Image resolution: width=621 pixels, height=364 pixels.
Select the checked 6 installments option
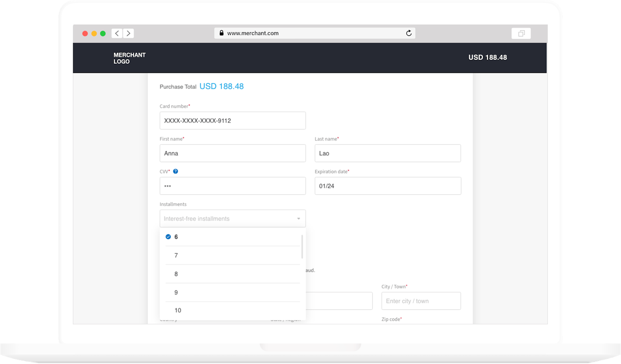click(x=176, y=237)
